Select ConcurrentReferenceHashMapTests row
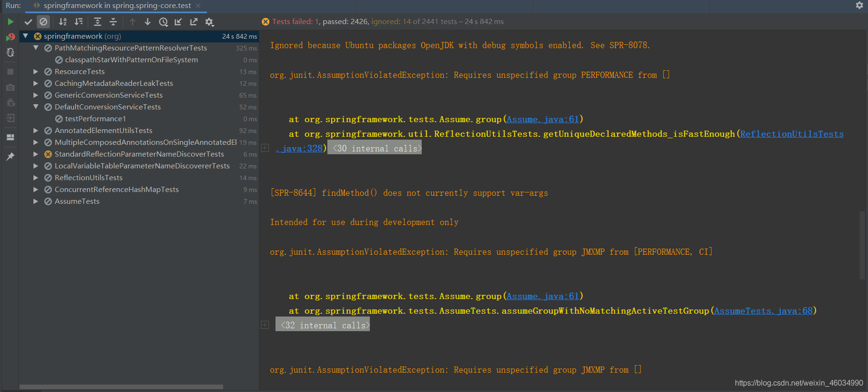The height and width of the screenshot is (392, 868). click(x=139, y=190)
